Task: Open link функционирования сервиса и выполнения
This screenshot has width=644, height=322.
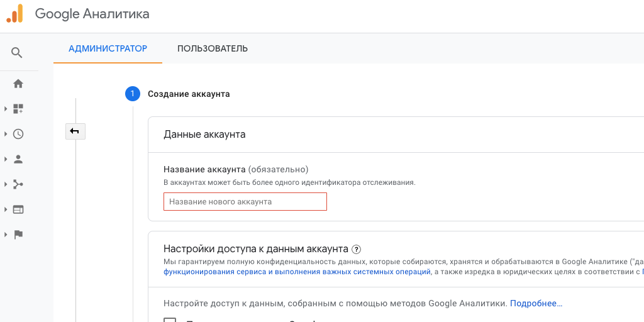Action: point(297,272)
